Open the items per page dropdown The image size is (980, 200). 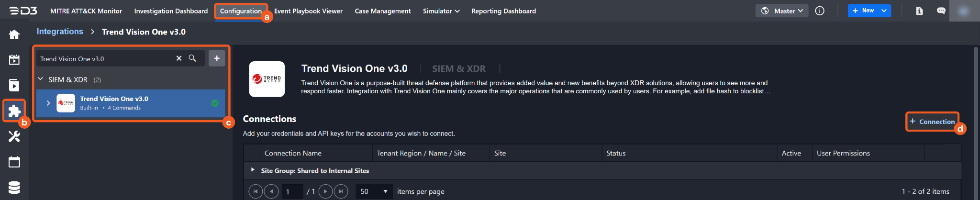[x=374, y=191]
